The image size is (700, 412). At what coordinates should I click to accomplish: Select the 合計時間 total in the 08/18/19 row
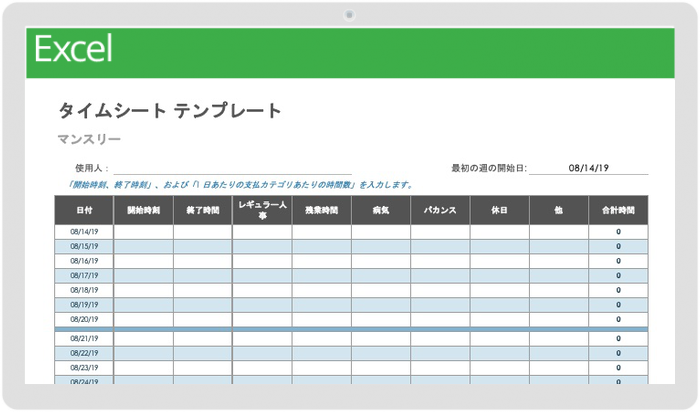point(618,290)
